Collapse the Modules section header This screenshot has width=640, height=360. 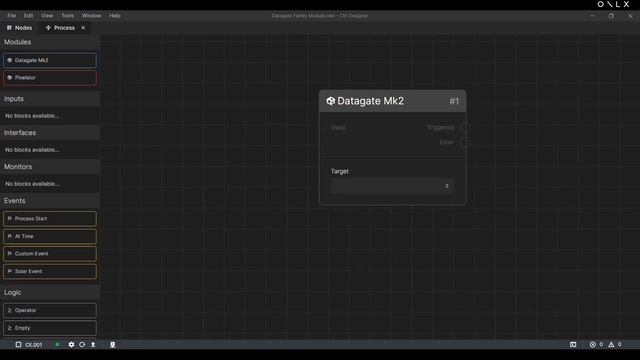pos(50,42)
